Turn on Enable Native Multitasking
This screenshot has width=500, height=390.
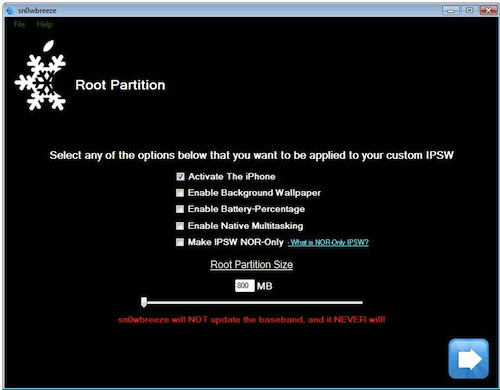coord(180,226)
